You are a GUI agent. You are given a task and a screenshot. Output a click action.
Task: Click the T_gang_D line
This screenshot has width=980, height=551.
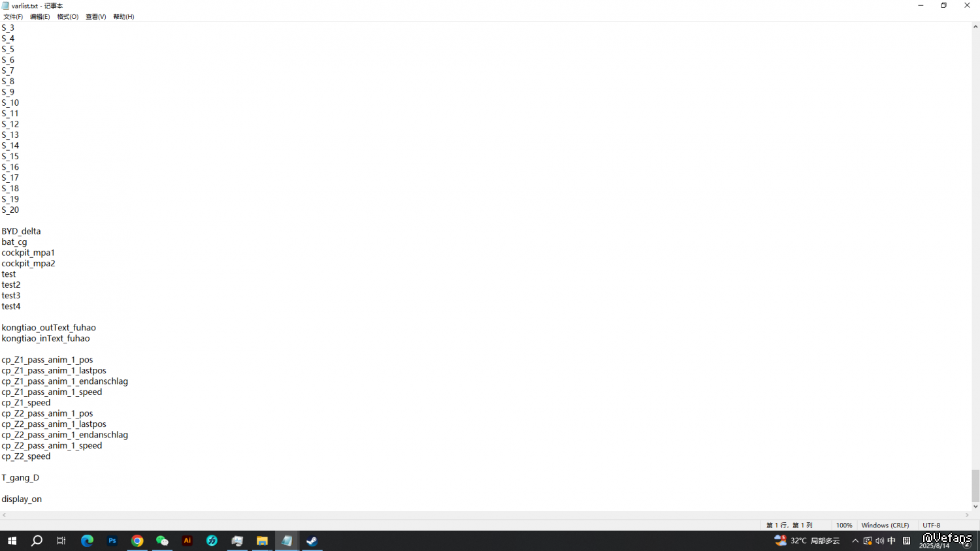pos(20,478)
